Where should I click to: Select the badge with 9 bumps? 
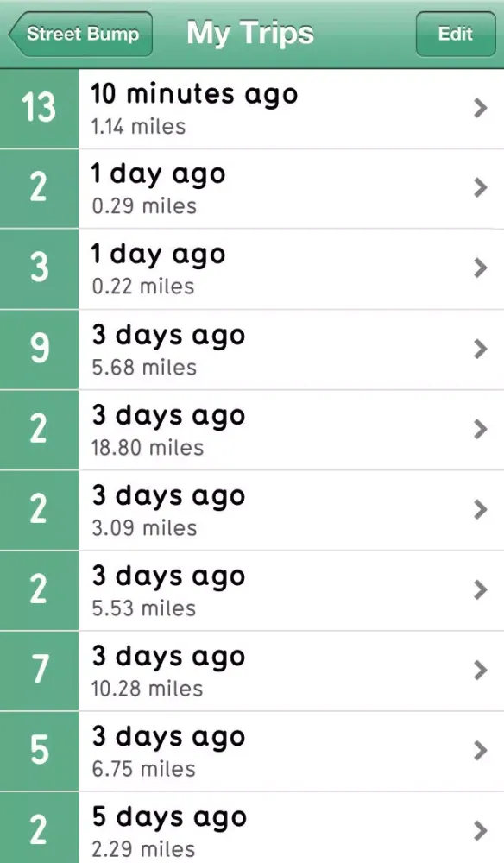coord(39,349)
